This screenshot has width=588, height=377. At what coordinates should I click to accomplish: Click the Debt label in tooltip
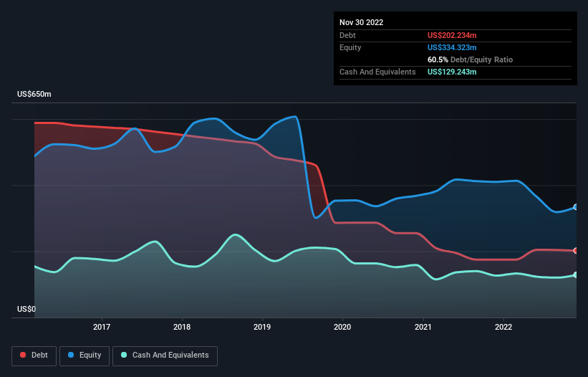347,35
